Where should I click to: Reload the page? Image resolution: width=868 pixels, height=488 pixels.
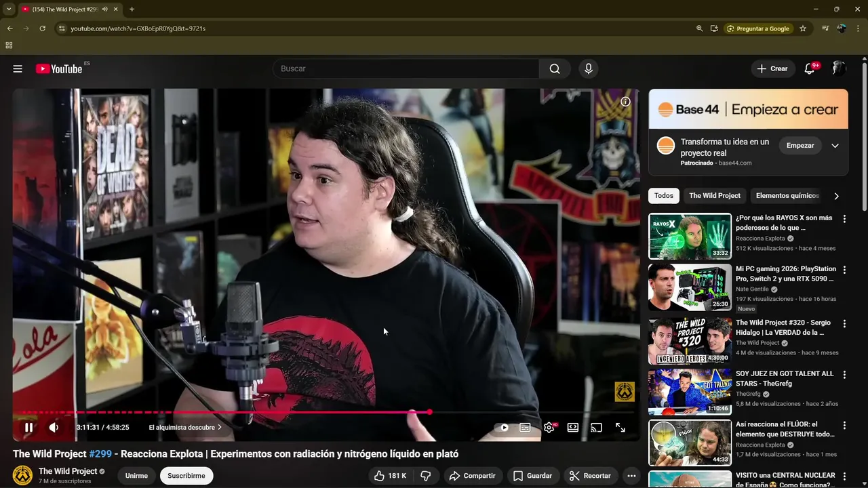pos(42,28)
